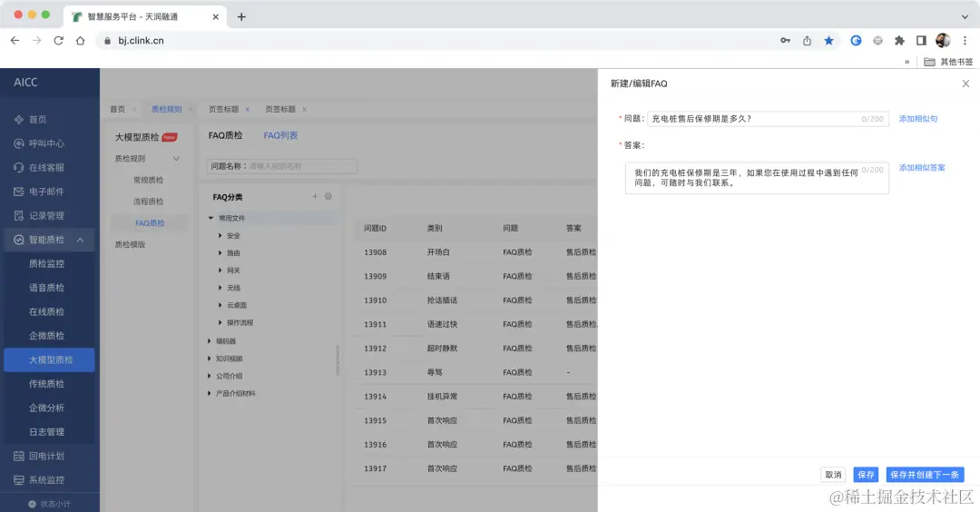
Task: Open 质检模版 in the side menu
Action: [x=130, y=244]
